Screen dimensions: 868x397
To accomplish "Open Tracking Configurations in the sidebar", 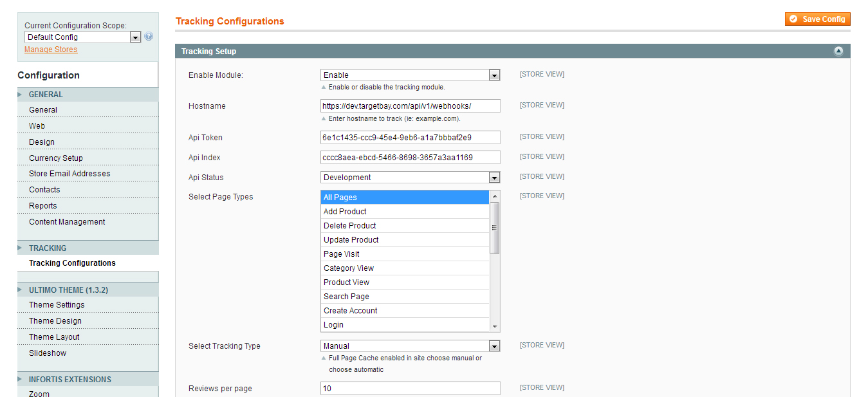I will click(x=71, y=263).
